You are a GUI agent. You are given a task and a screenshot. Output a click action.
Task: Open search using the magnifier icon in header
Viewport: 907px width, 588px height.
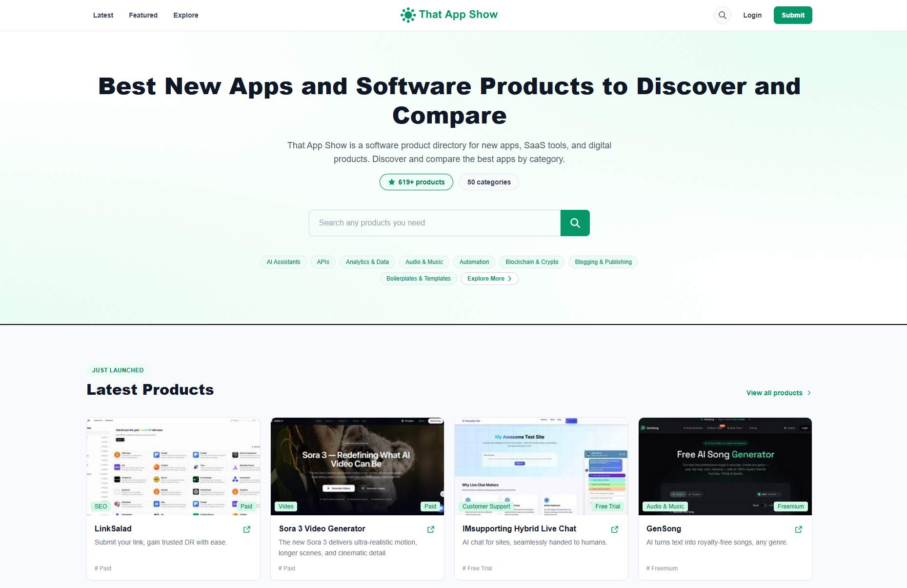(722, 15)
